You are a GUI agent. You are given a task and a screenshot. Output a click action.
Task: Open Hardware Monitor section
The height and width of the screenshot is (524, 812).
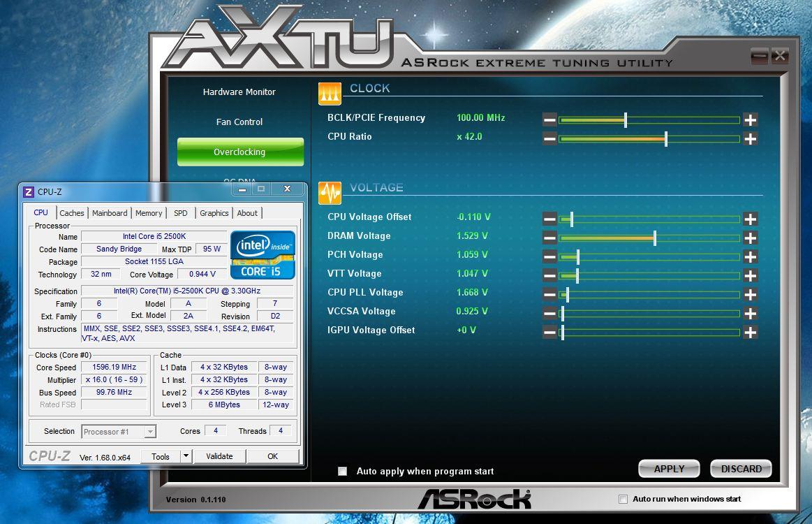point(239,92)
